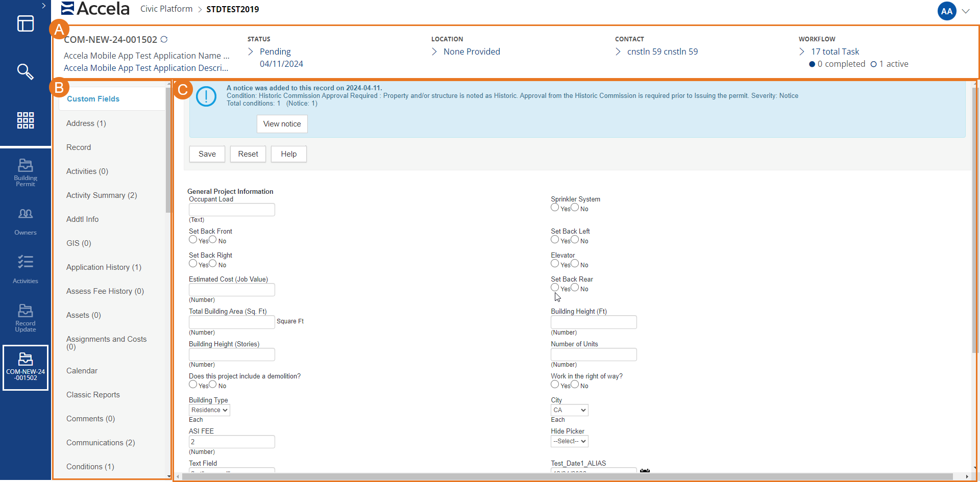980x482 pixels.
Task: Expand the Workflow section chevron
Action: 802,52
